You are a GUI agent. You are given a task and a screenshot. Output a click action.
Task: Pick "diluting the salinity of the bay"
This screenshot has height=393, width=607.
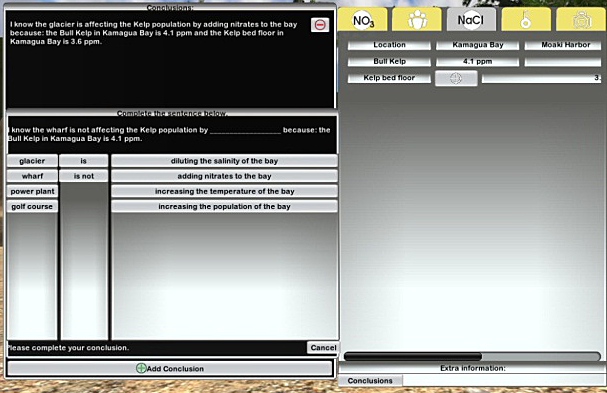click(x=224, y=161)
